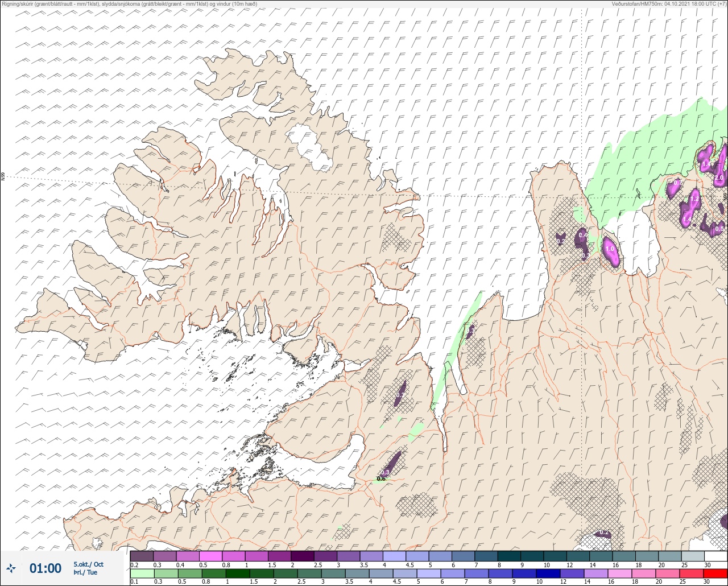Select the white top-row legend swatch labeled 30
Image resolution: width=728 pixels, height=586 pixels.
[x=715, y=556]
